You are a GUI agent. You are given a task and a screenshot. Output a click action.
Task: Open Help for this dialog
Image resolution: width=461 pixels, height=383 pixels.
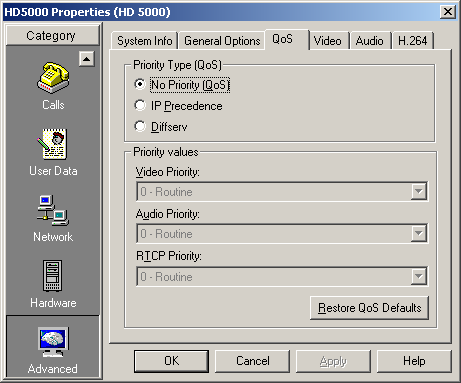coord(414,361)
